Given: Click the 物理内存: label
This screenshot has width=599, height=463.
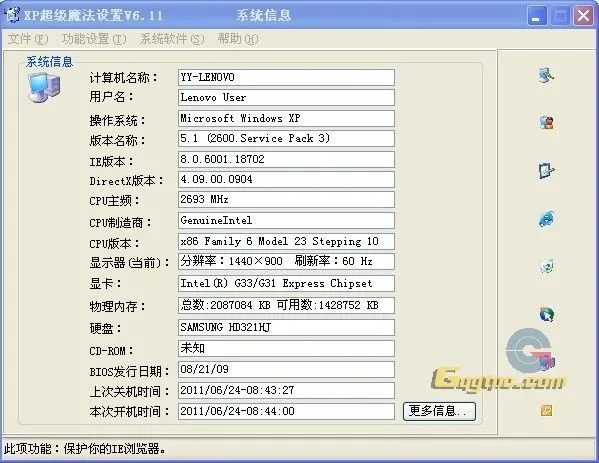Looking at the screenshot, I should click(117, 306).
